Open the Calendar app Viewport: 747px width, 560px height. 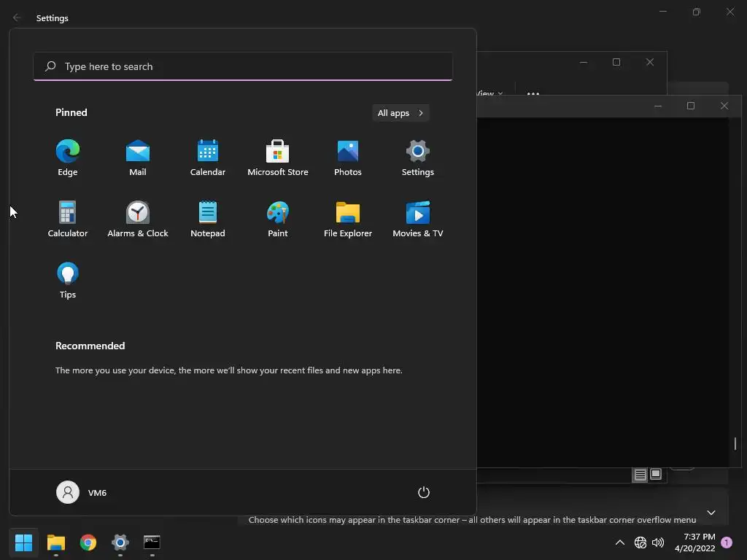(x=208, y=158)
